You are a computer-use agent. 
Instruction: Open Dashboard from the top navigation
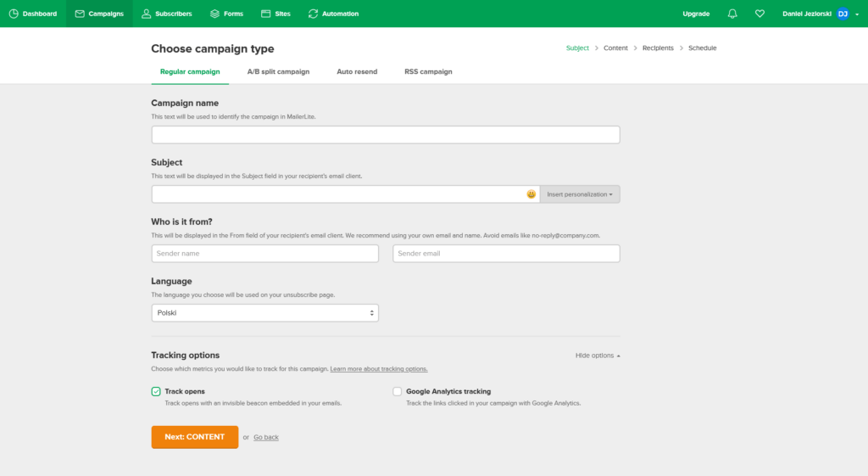pyautogui.click(x=33, y=14)
